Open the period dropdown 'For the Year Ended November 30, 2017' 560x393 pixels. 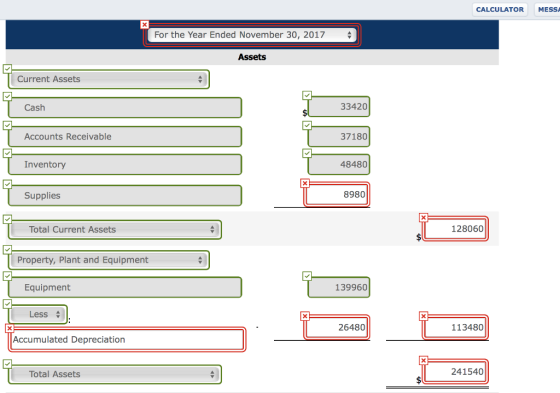[252, 35]
